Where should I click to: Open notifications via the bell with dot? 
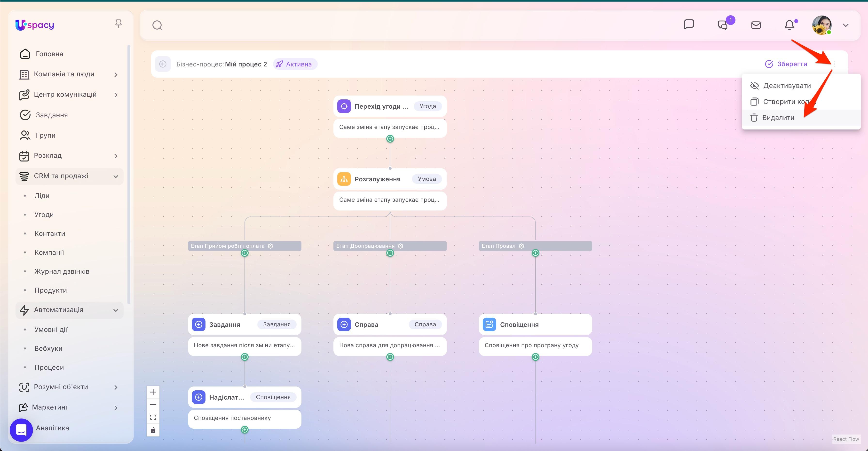(x=789, y=24)
